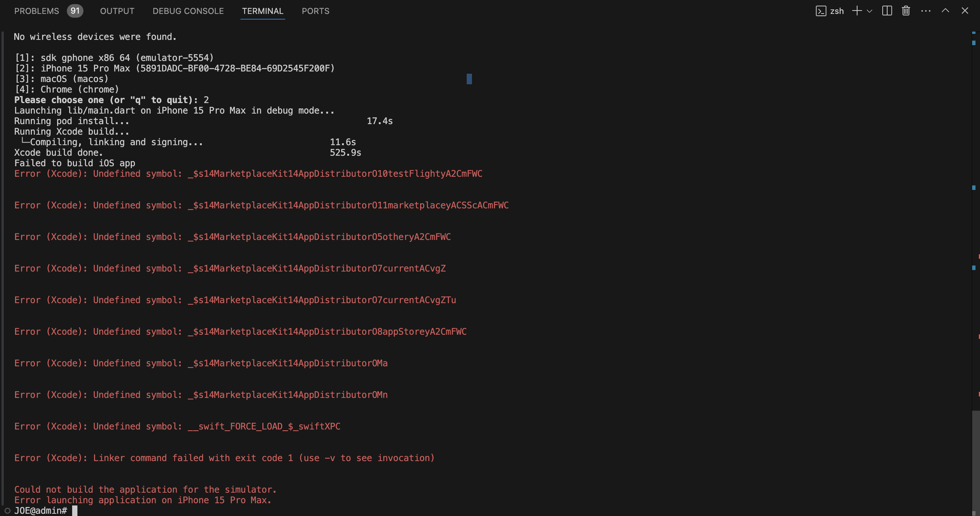Expand the launch profile dropdown arrow
The height and width of the screenshot is (516, 980).
(x=869, y=11)
